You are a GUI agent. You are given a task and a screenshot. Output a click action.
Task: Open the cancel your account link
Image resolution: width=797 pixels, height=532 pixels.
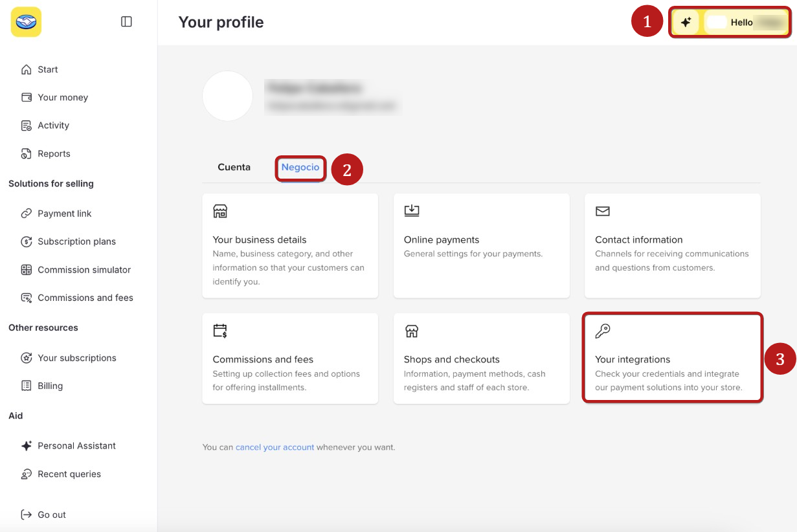(275, 447)
